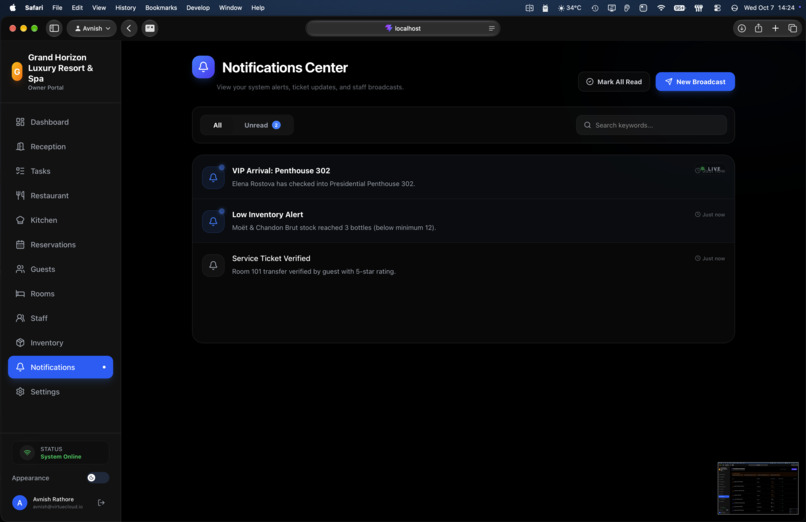Open the Bookmarks menu
The image size is (806, 522).
161,8
